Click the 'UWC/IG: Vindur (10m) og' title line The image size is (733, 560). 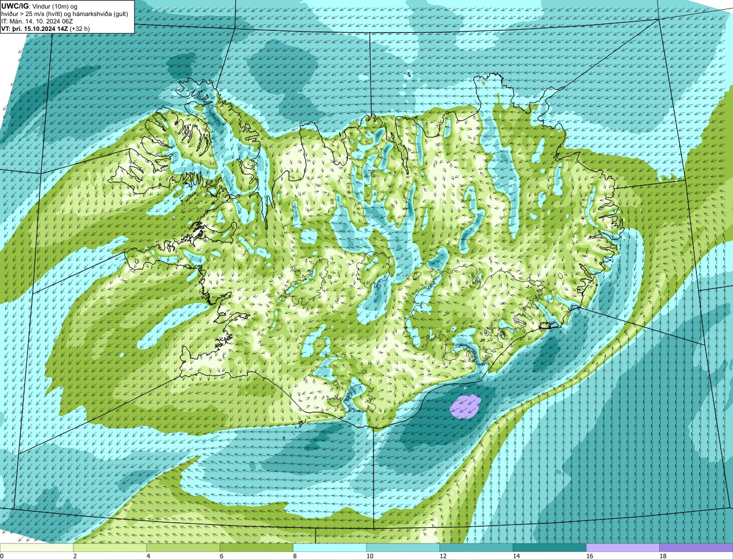pyautogui.click(x=40, y=6)
